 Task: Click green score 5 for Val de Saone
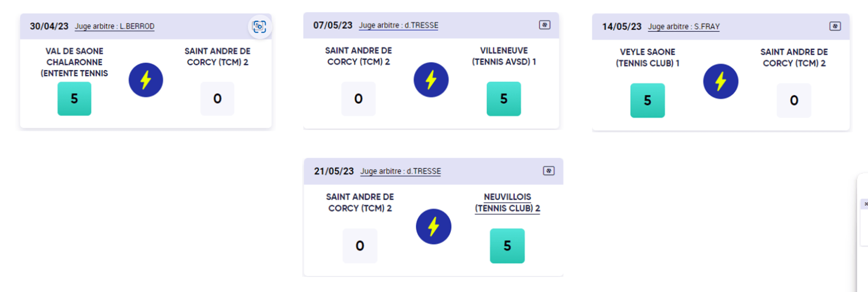(x=74, y=99)
